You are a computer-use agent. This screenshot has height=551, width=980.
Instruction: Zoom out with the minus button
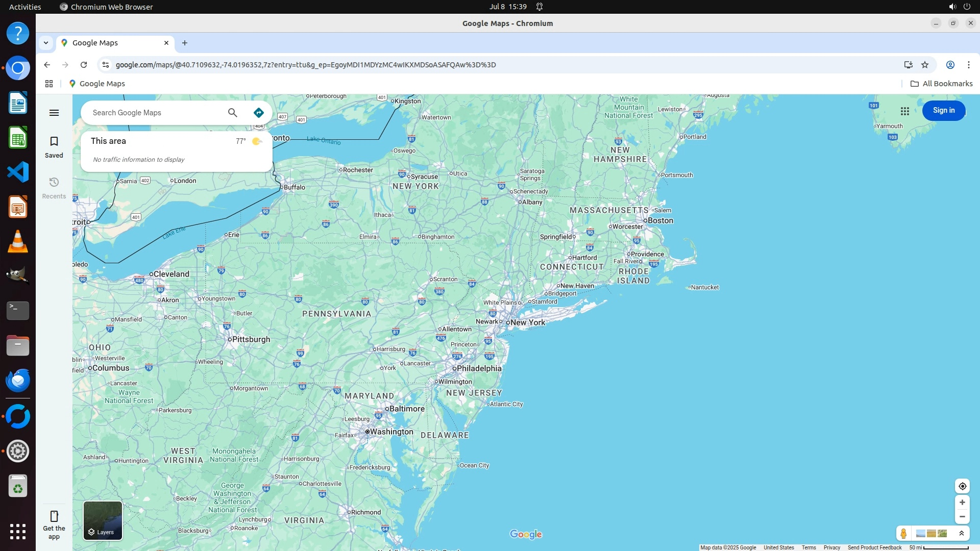click(962, 517)
